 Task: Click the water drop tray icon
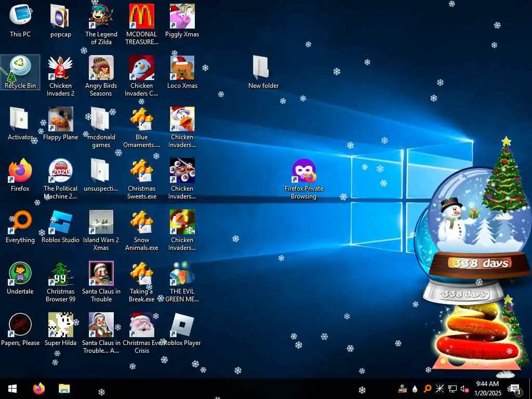(x=415, y=389)
